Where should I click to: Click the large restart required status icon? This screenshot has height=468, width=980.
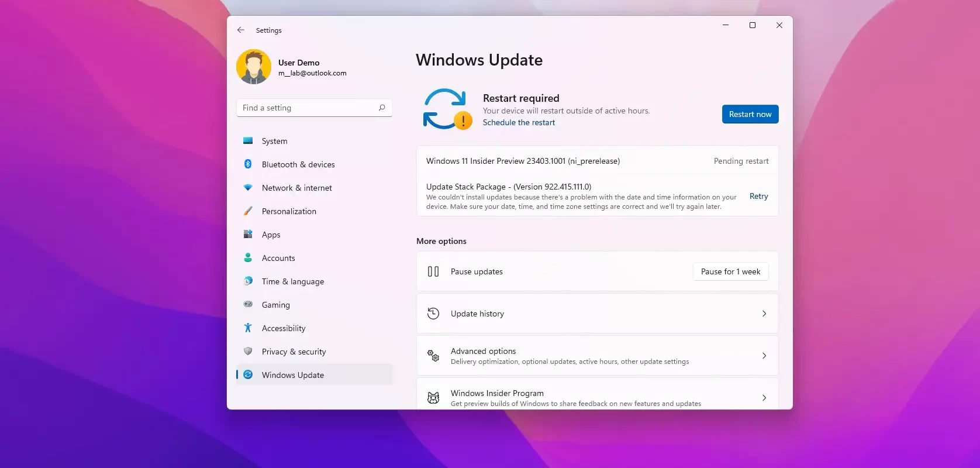[447, 109]
